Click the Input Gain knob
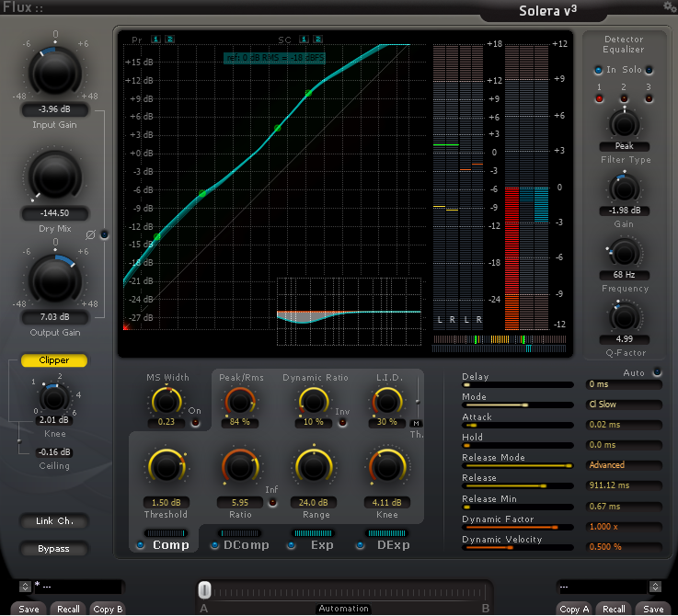Screen dimensions: 678x616 (x=55, y=72)
